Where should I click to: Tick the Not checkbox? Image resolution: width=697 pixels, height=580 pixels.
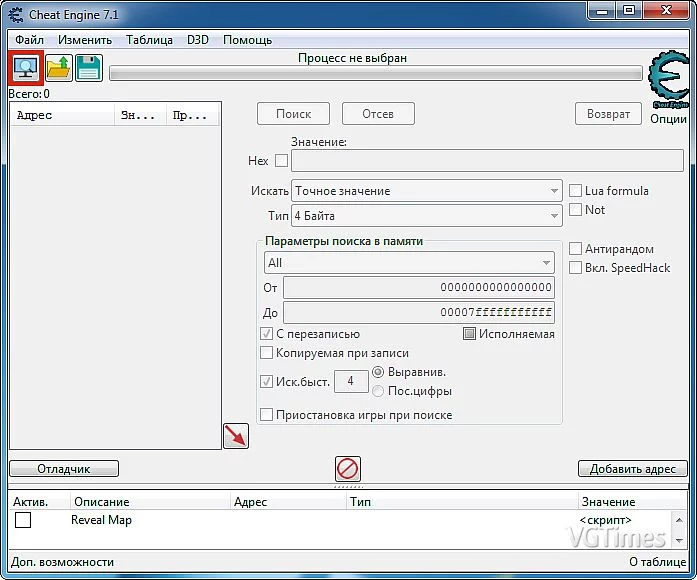[x=575, y=209]
